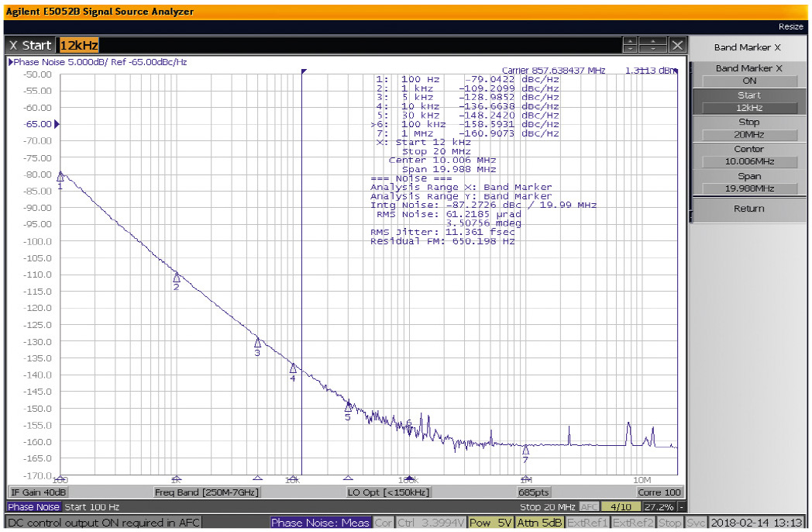The width and height of the screenshot is (812, 532).
Task: Click marker 6 readout line -158.5931 dBc/Hz
Action: [x=465, y=124]
